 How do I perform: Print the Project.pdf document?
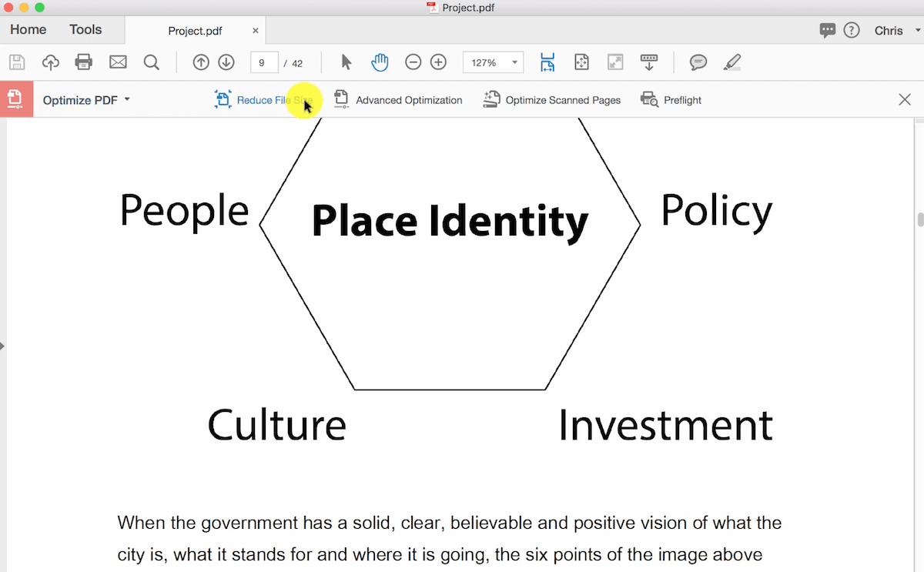tap(84, 62)
